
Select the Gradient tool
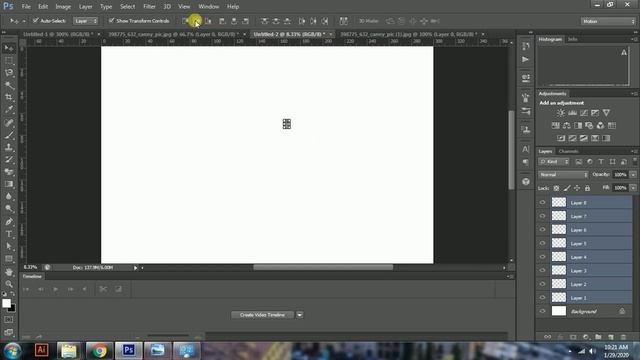click(9, 184)
